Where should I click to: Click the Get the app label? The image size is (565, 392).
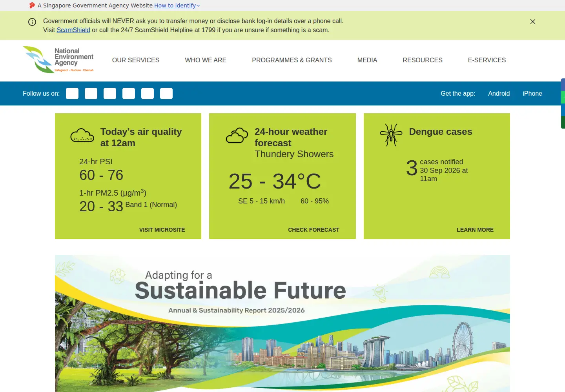pos(458,93)
